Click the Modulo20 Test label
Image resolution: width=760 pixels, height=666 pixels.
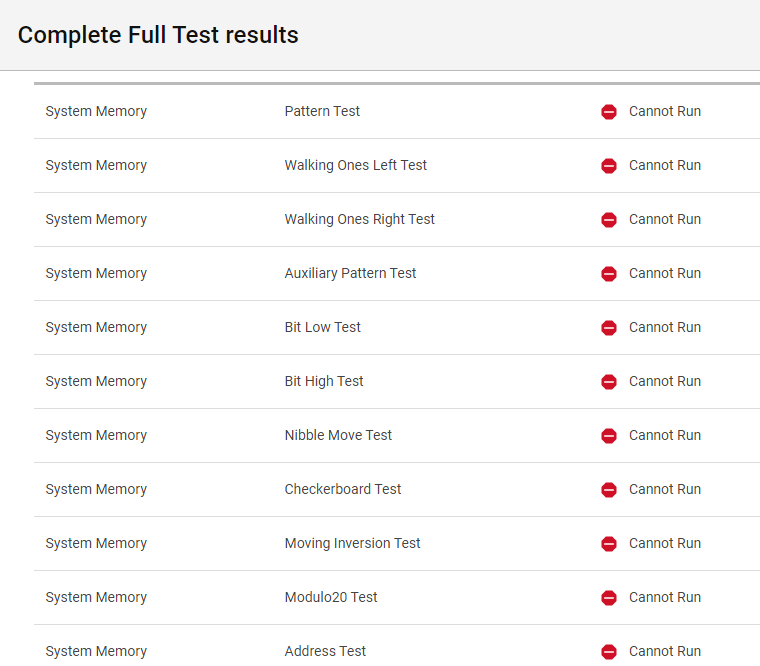pyautogui.click(x=331, y=597)
